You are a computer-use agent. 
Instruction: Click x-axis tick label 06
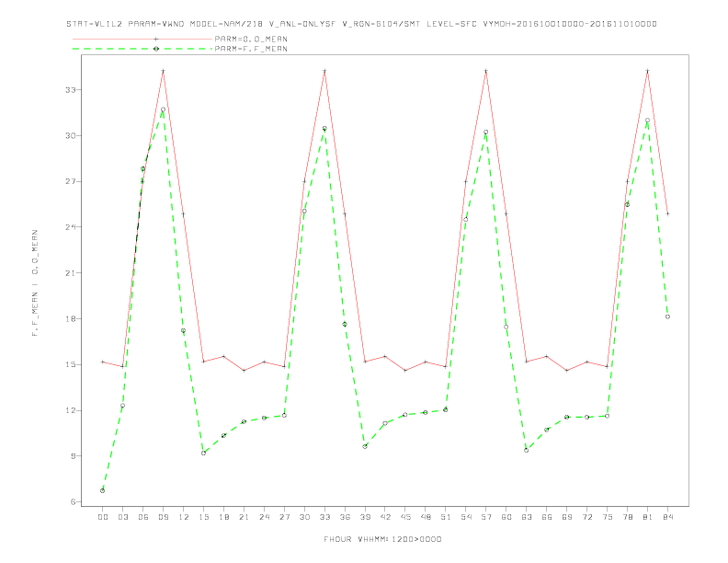tap(143, 517)
